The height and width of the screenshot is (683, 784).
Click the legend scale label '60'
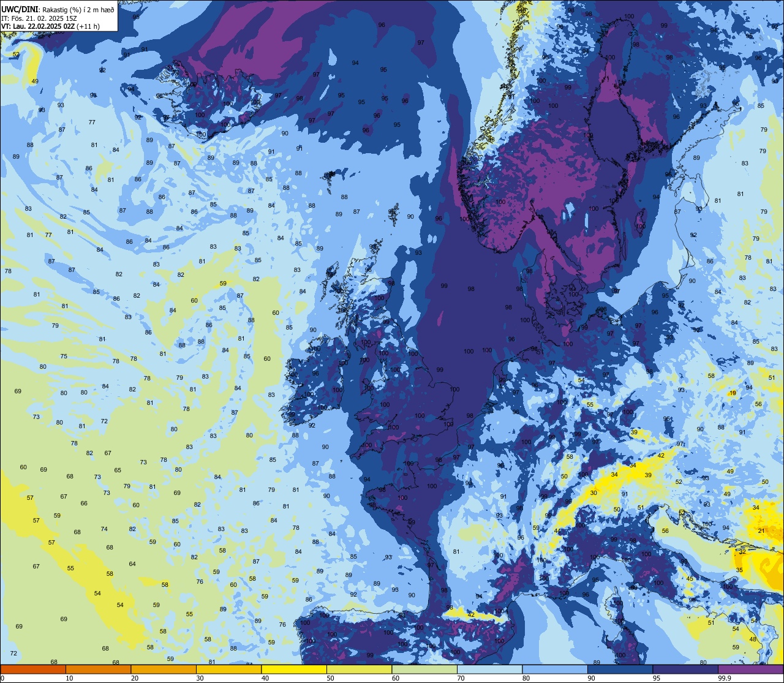396,678
